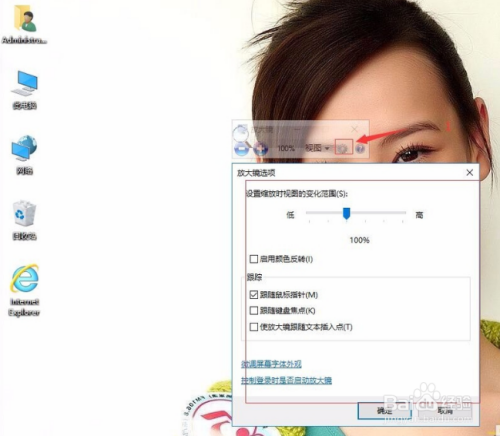The height and width of the screenshot is (436, 500).
Task: Click the 低 label beside slider
Action: [x=290, y=215]
